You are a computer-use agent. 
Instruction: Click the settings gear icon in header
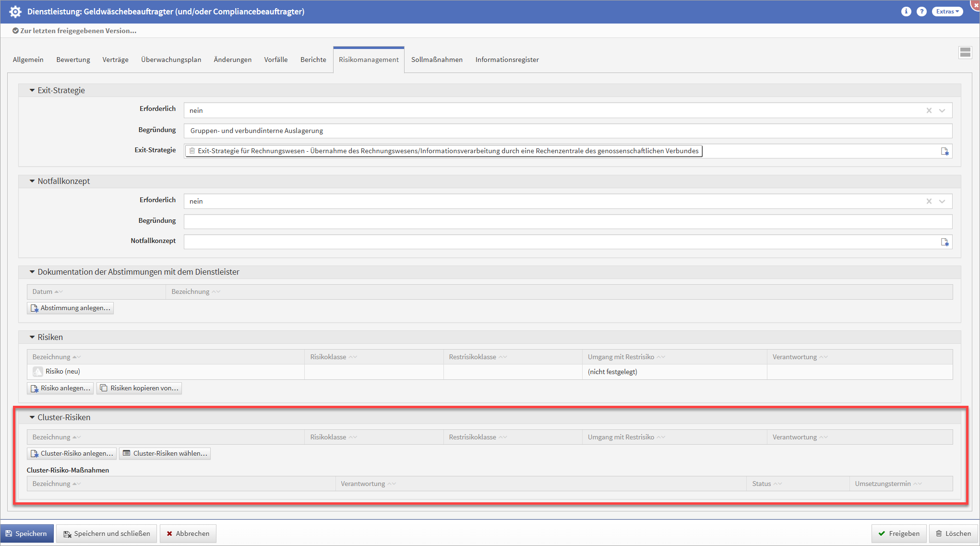(x=15, y=12)
